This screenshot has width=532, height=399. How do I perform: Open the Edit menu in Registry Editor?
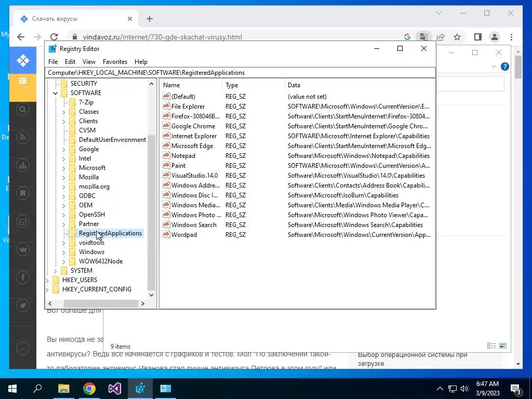pyautogui.click(x=70, y=62)
